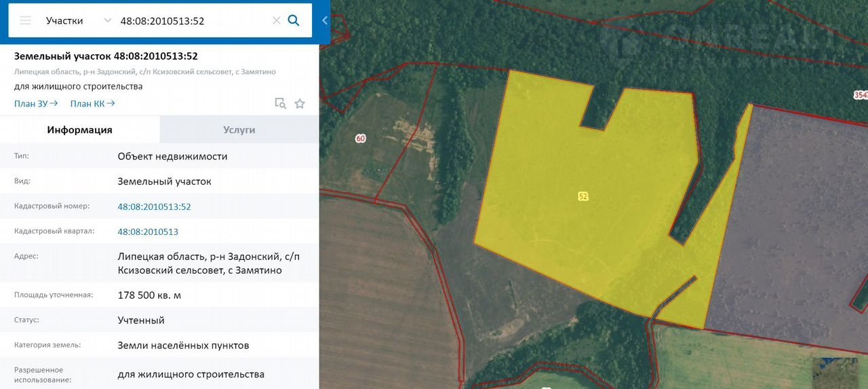Click the cadastral number search field
This screenshot has width=868, height=389.
tap(193, 20)
